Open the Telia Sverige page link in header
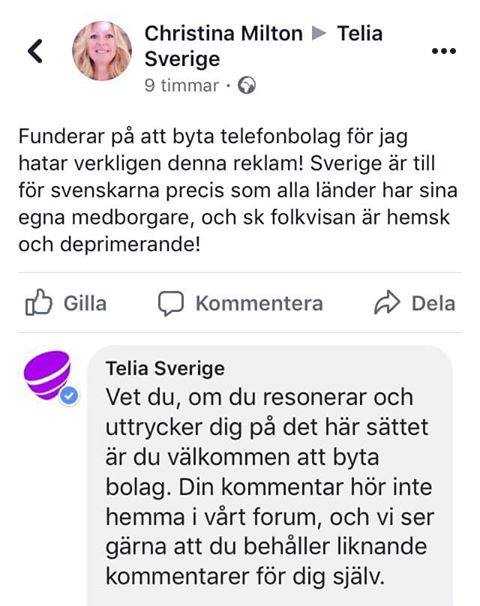 coord(360,34)
